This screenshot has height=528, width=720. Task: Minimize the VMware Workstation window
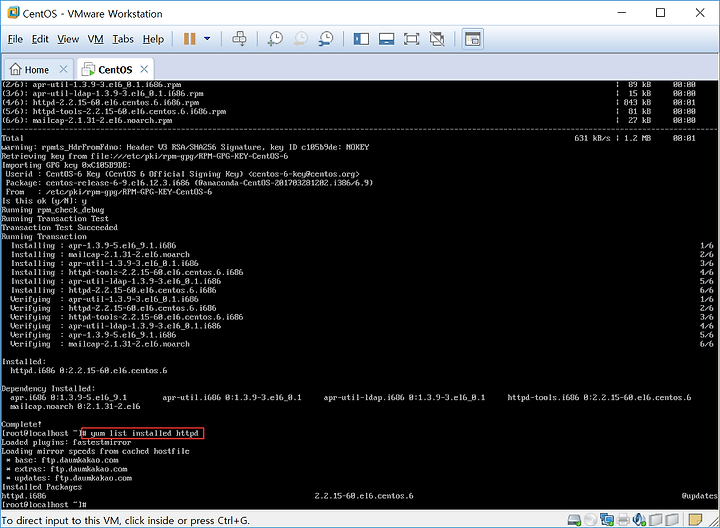622,13
